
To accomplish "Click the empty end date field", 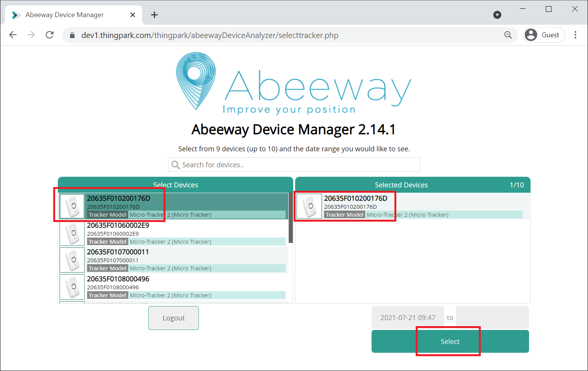I will click(493, 317).
